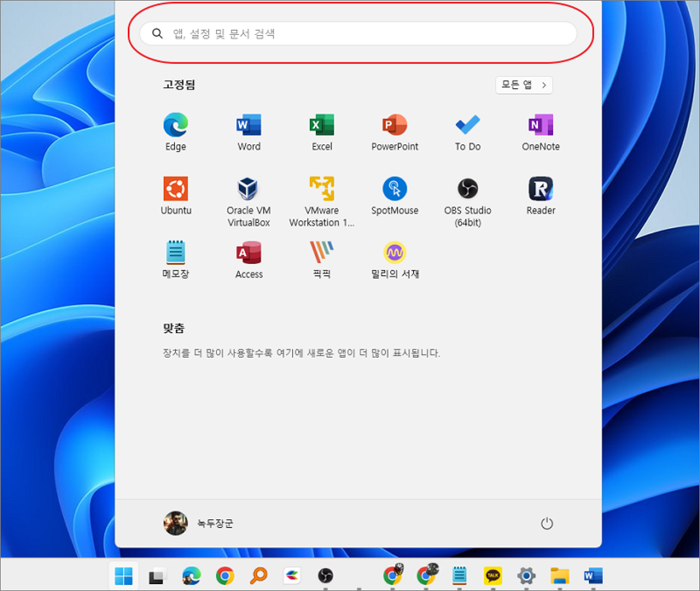This screenshot has height=591, width=700.
Task: Click the Chrome taskbar icon without a profile badge
Action: pos(225,575)
